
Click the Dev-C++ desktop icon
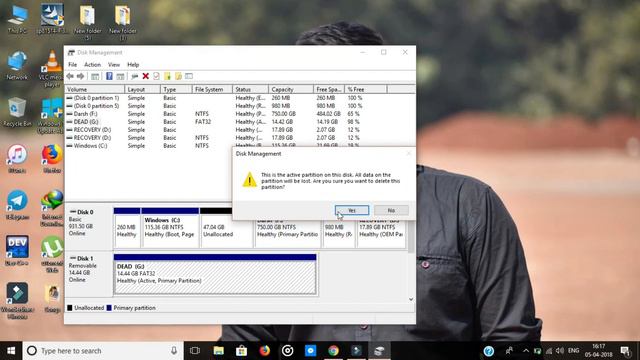[17, 251]
